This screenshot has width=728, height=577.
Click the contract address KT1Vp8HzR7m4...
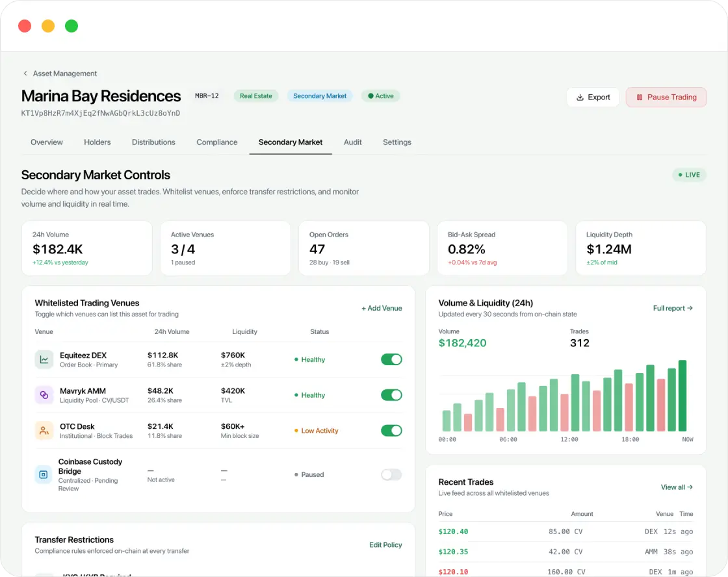click(x=101, y=113)
